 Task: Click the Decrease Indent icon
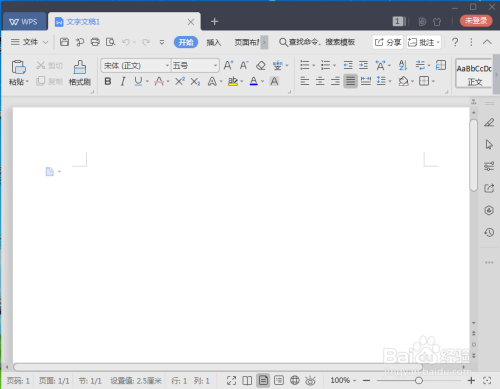click(x=348, y=65)
